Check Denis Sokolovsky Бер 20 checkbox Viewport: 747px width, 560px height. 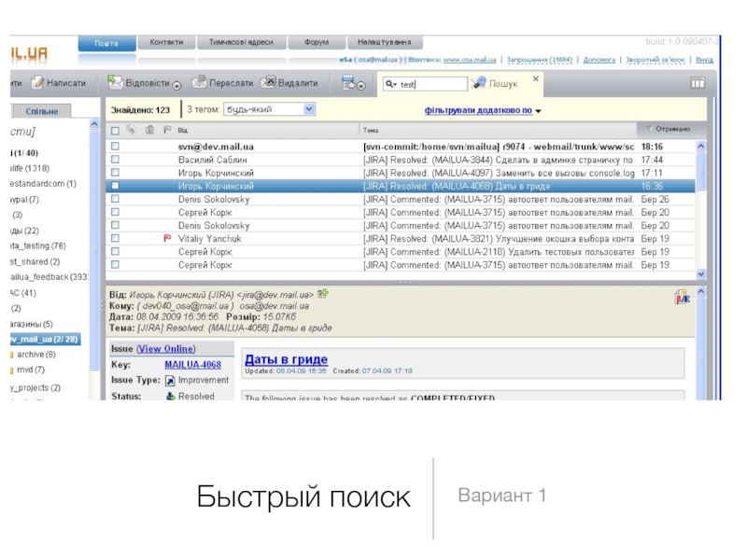pos(115,225)
